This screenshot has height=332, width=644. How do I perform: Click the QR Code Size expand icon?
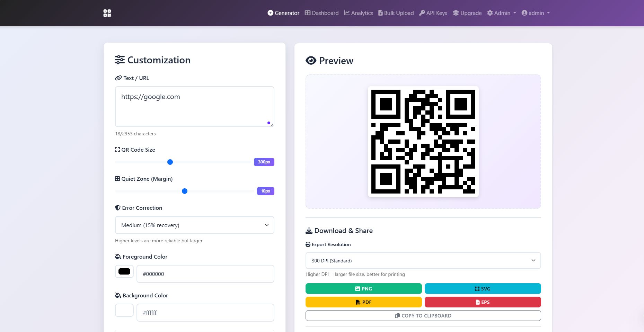click(x=117, y=150)
